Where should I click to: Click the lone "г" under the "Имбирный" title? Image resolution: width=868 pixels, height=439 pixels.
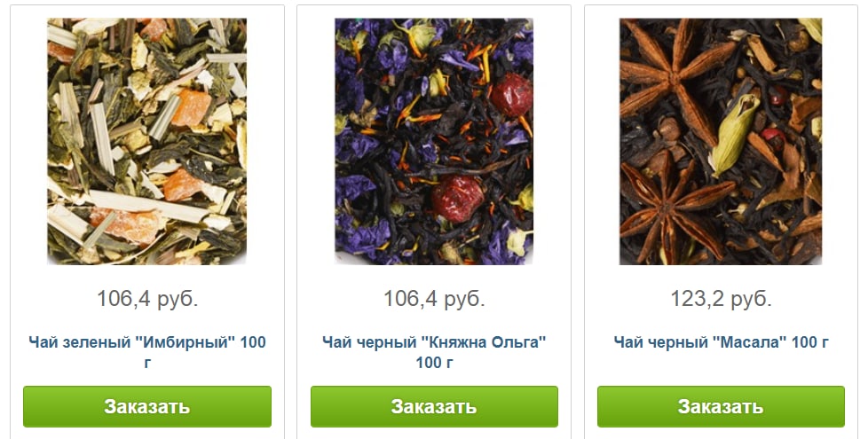click(x=147, y=364)
